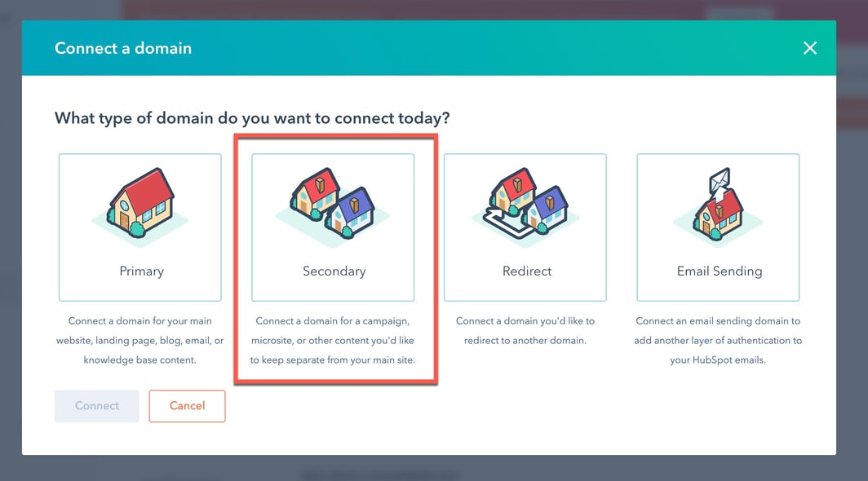The width and height of the screenshot is (868, 481).
Task: Dismiss the Connect a domain dialog
Action: click(809, 47)
